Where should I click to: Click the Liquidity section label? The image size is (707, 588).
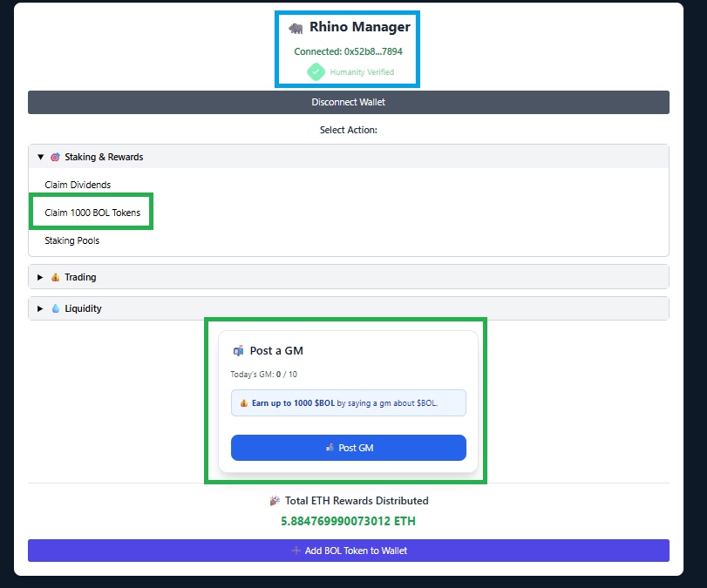tap(83, 308)
